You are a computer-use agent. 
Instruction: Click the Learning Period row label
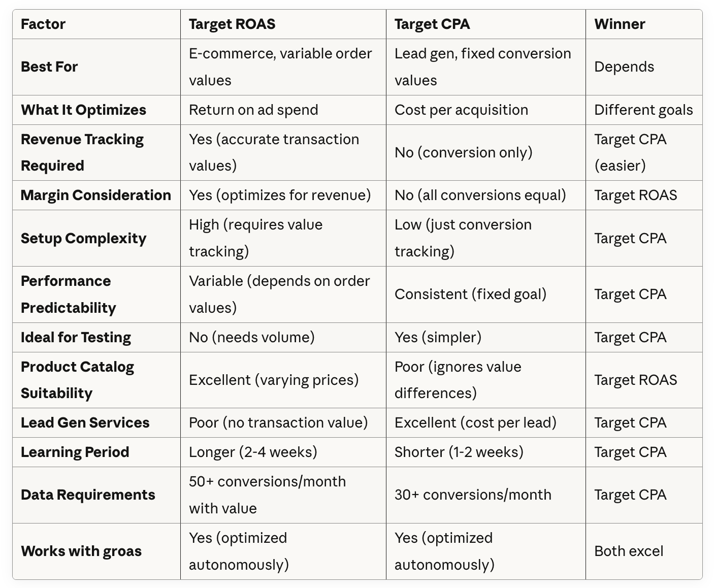75,452
